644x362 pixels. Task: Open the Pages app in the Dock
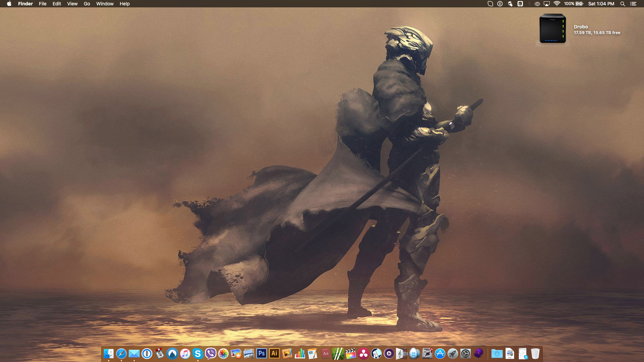coord(312,353)
